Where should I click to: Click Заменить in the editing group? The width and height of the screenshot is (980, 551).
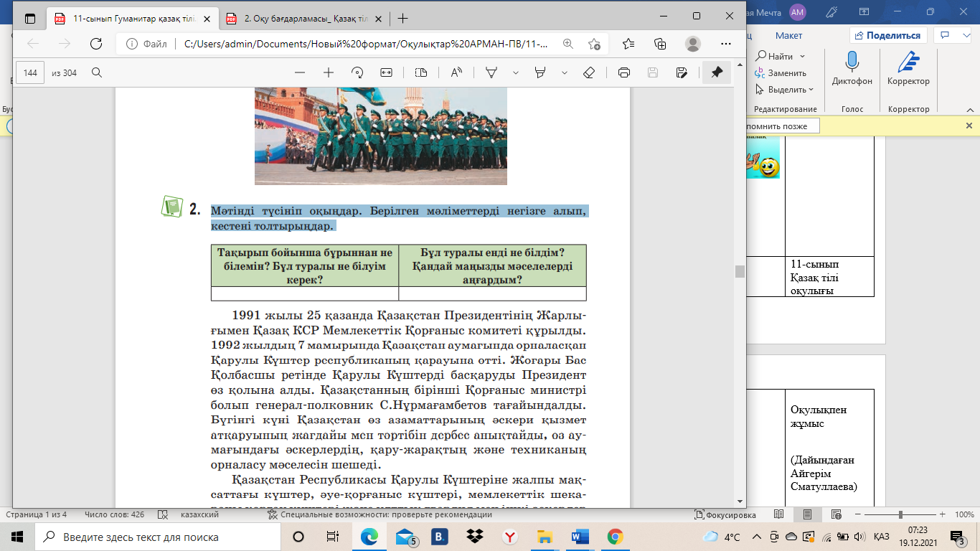point(781,73)
